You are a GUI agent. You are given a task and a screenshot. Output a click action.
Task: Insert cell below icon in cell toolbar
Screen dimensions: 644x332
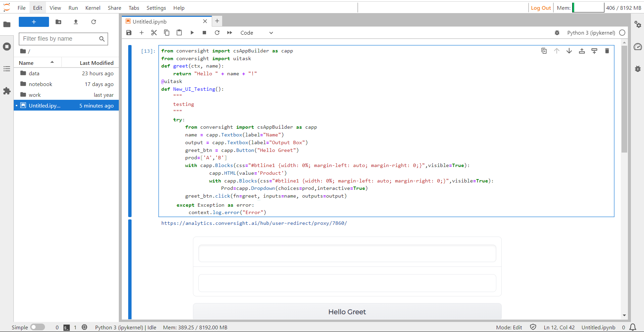[594, 51]
